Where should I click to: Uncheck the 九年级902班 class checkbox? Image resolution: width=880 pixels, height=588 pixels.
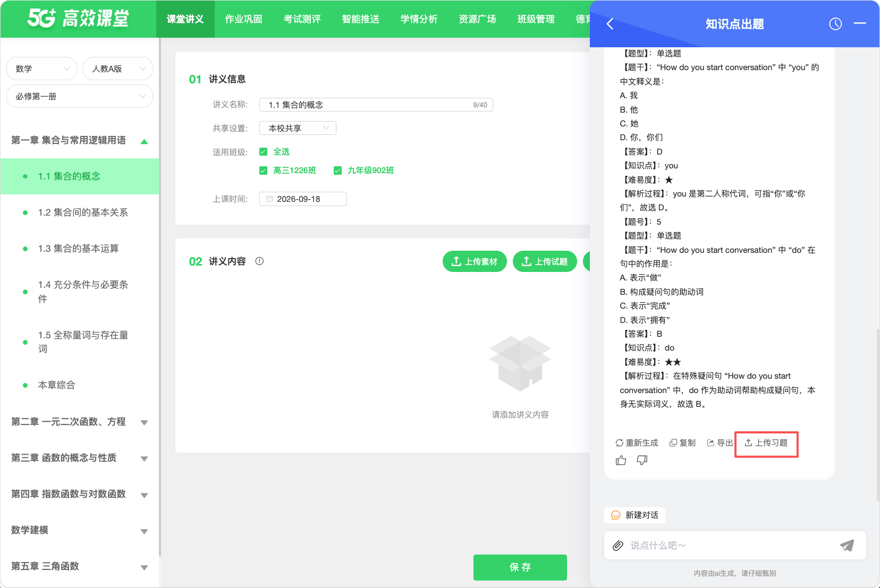tap(337, 171)
